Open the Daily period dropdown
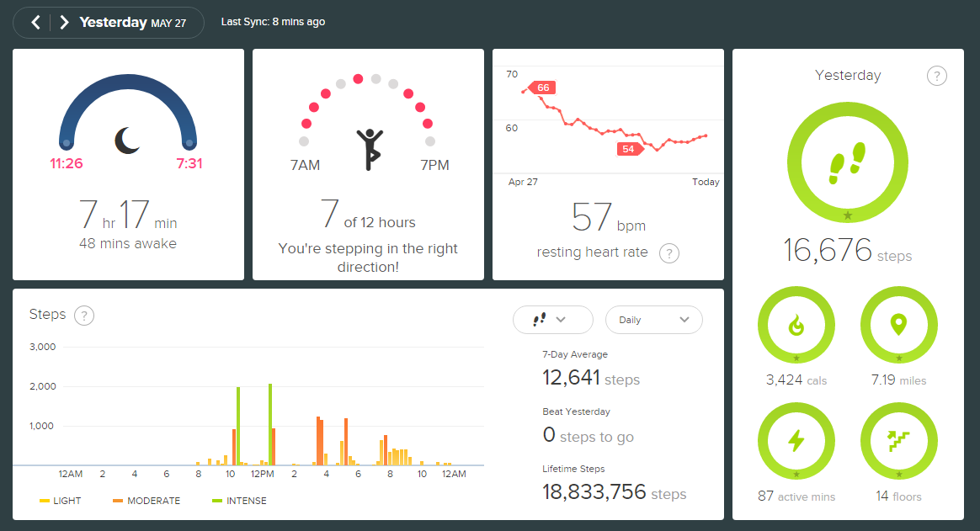Viewport: 980px width, 531px height. 653,320
